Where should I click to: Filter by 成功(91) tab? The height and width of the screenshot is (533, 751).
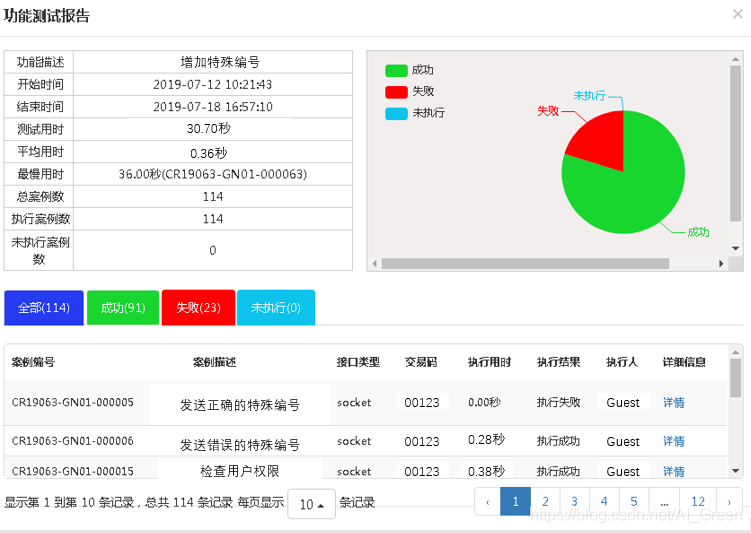pos(123,307)
